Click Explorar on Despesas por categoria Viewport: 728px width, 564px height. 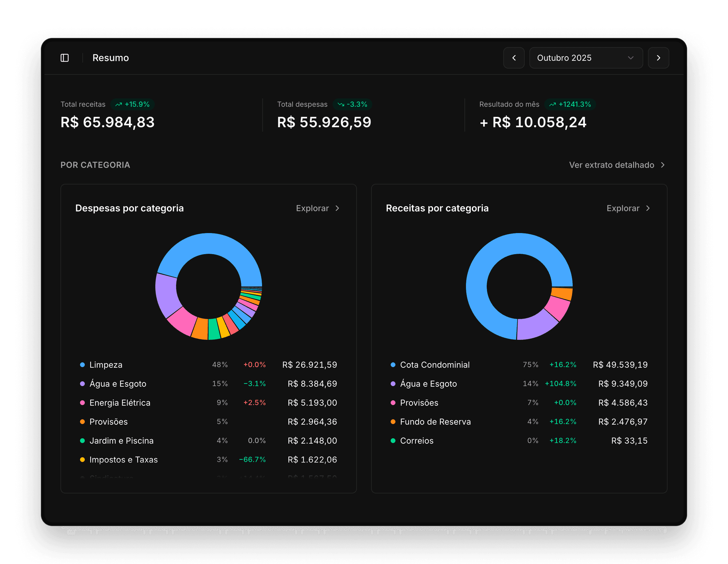313,208
